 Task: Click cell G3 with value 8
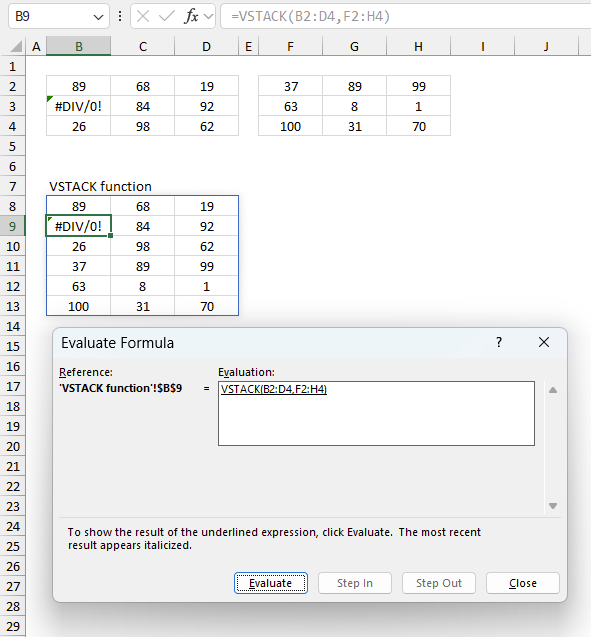(354, 106)
